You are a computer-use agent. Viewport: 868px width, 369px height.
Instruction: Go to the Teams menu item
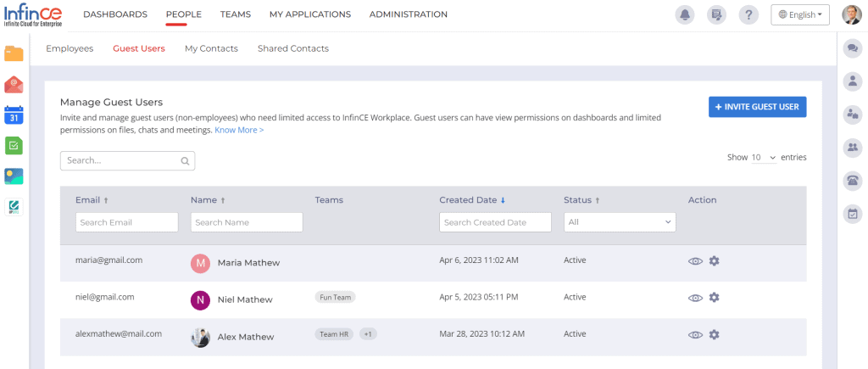[x=235, y=14]
